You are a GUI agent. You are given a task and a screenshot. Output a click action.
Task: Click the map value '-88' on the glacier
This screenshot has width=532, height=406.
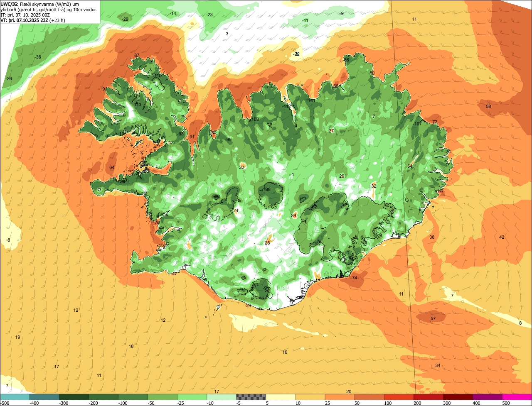coord(267,189)
